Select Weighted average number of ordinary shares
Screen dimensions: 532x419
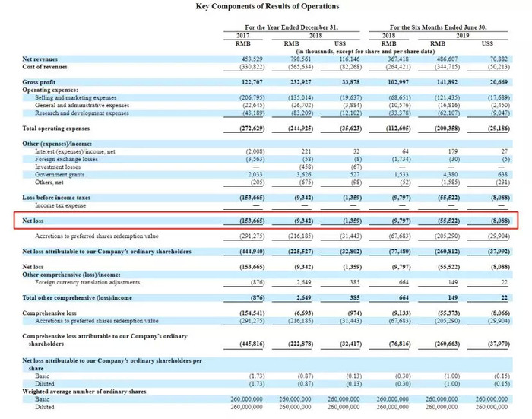point(84,392)
